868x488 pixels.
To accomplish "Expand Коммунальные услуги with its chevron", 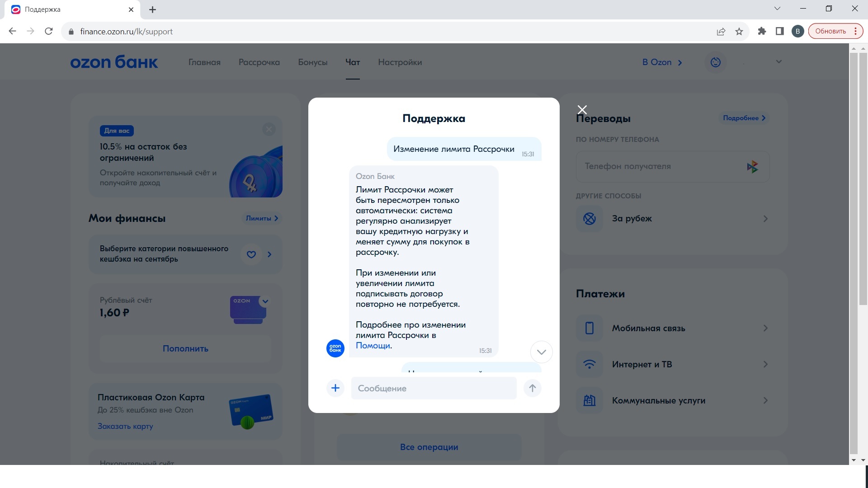I will point(765,400).
